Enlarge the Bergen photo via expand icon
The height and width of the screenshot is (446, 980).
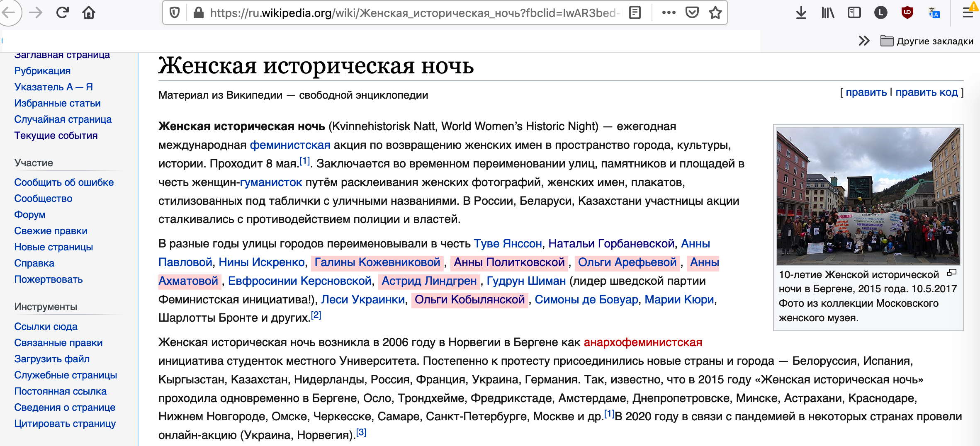tap(952, 273)
